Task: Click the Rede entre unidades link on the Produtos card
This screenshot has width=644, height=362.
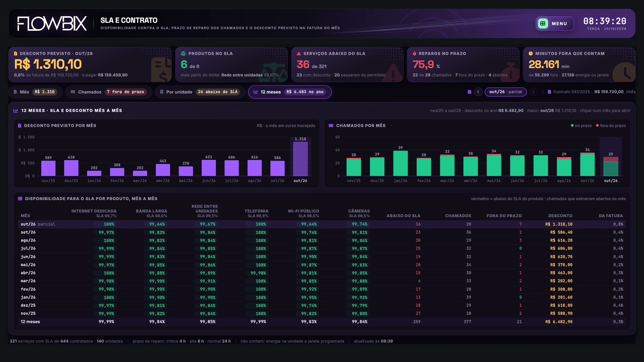Action: [242, 75]
